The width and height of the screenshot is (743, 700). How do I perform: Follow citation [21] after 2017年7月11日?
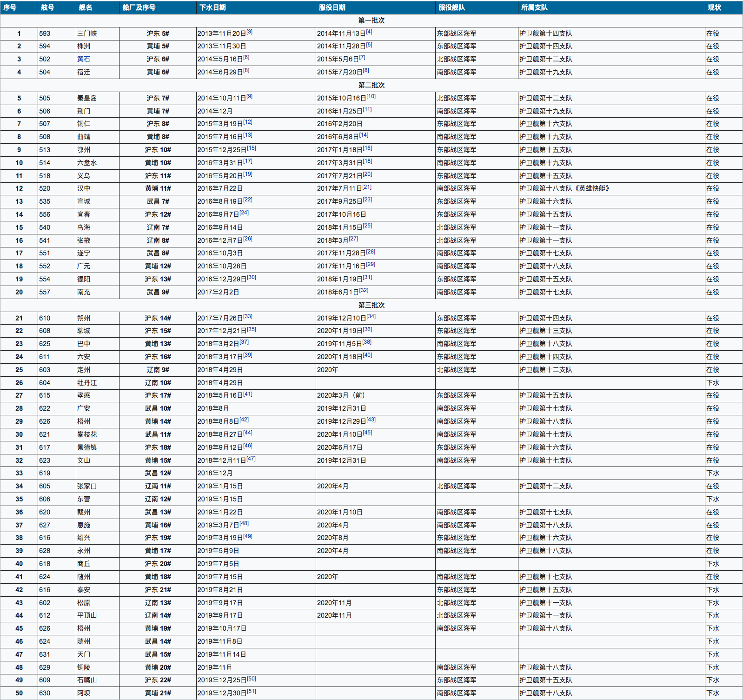[367, 187]
